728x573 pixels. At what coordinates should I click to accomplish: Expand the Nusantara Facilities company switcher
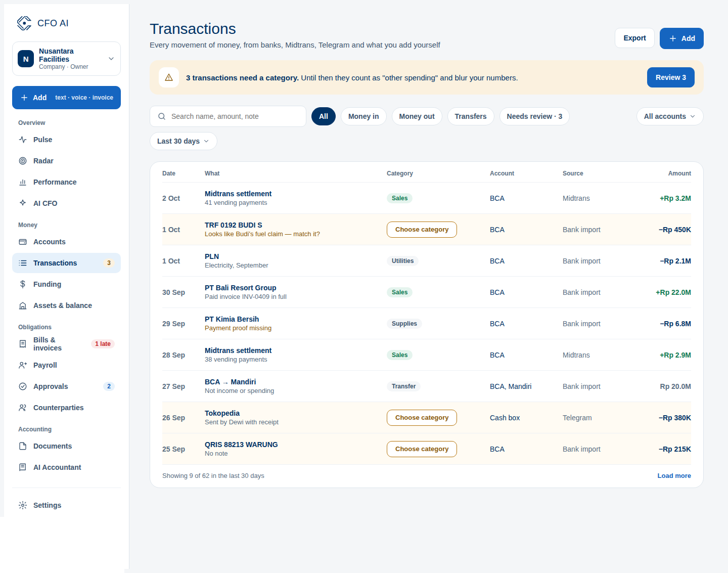click(x=66, y=59)
